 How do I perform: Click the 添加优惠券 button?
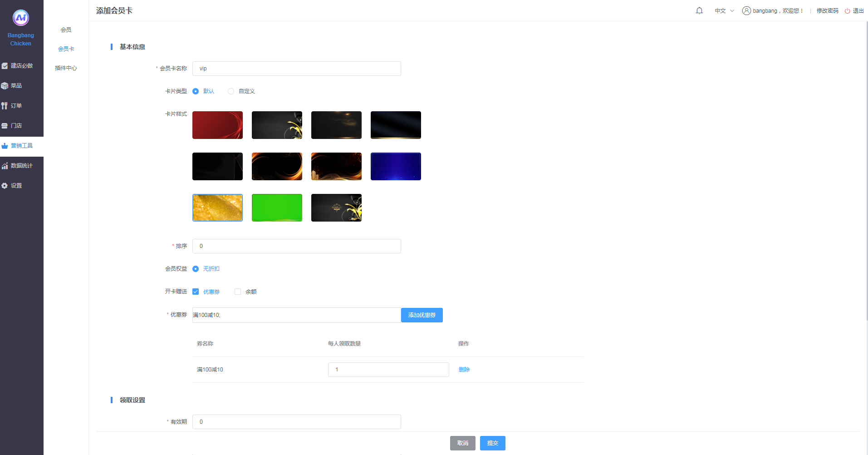422,315
